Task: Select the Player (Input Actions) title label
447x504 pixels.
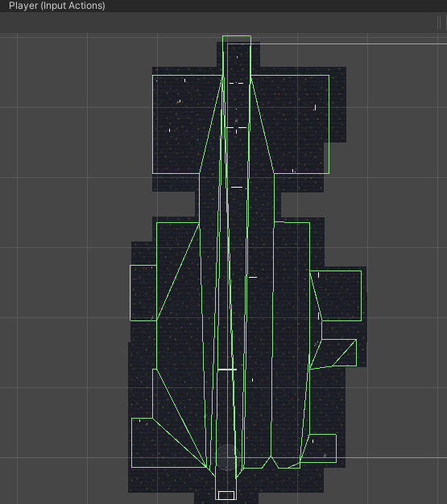Action: click(x=57, y=6)
